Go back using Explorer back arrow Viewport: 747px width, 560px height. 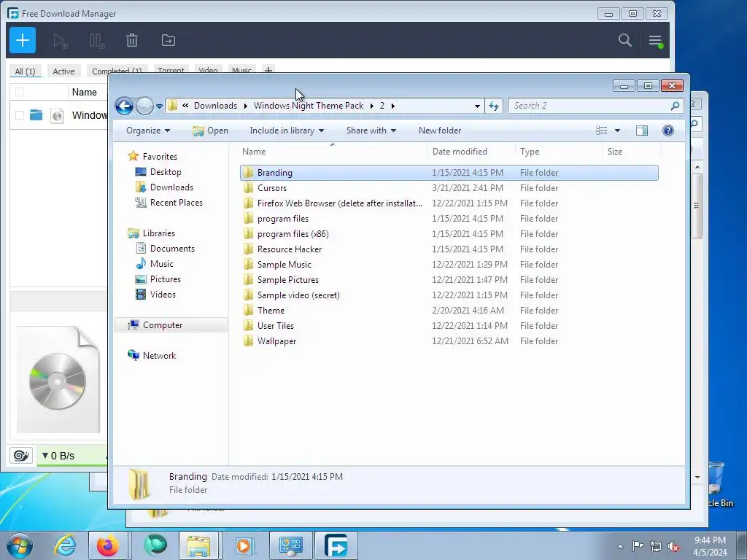pyautogui.click(x=124, y=106)
